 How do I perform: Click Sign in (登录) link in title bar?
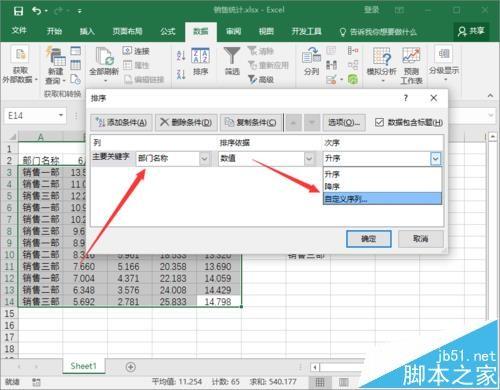[x=371, y=10]
